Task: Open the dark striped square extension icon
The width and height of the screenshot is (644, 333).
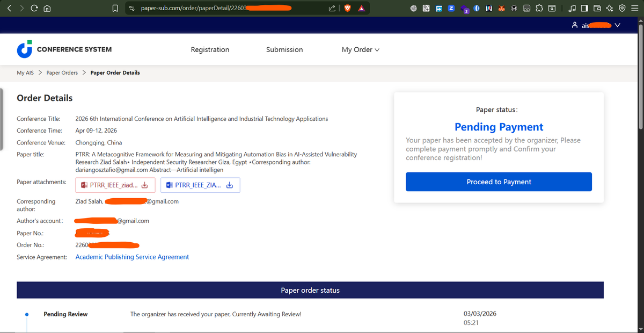Action: tap(489, 8)
